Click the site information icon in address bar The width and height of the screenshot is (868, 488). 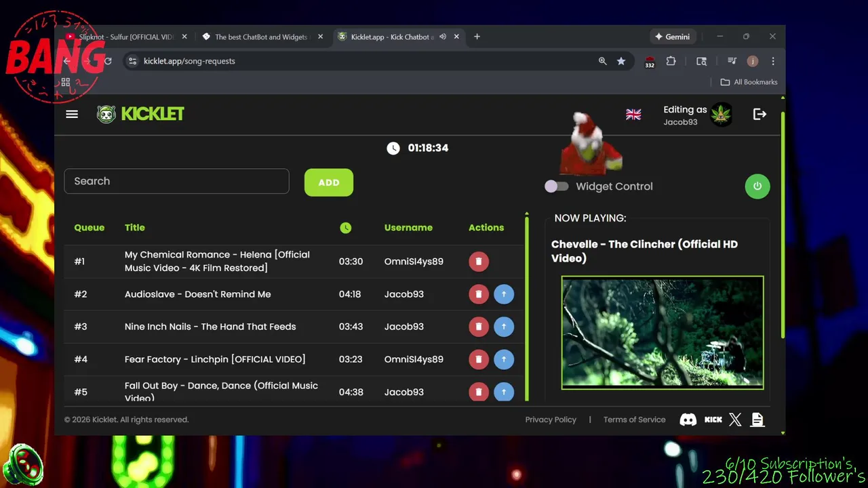(x=133, y=61)
